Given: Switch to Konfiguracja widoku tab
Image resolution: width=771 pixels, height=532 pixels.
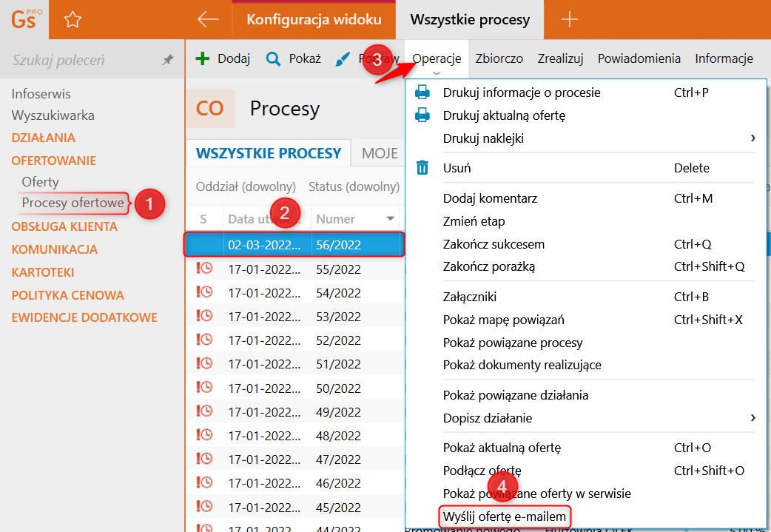Looking at the screenshot, I should pyautogui.click(x=314, y=20).
